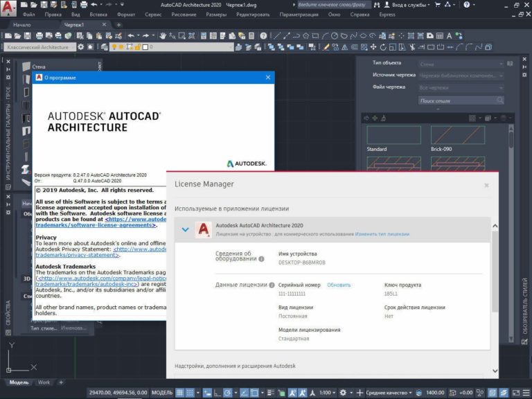Click the Изменить тип лицензии link
The width and height of the screenshot is (532, 399).
[382, 234]
